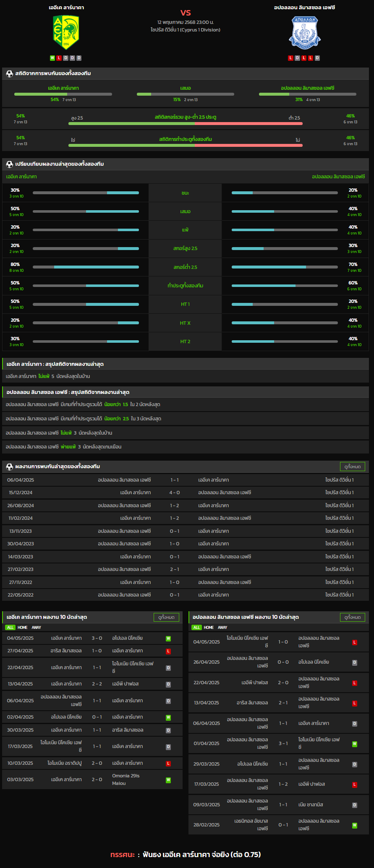Viewport: 374px width, 868px height.
Task: Click L result badge for 17/03/2025 Apollon match
Action: pyautogui.click(x=355, y=785)
